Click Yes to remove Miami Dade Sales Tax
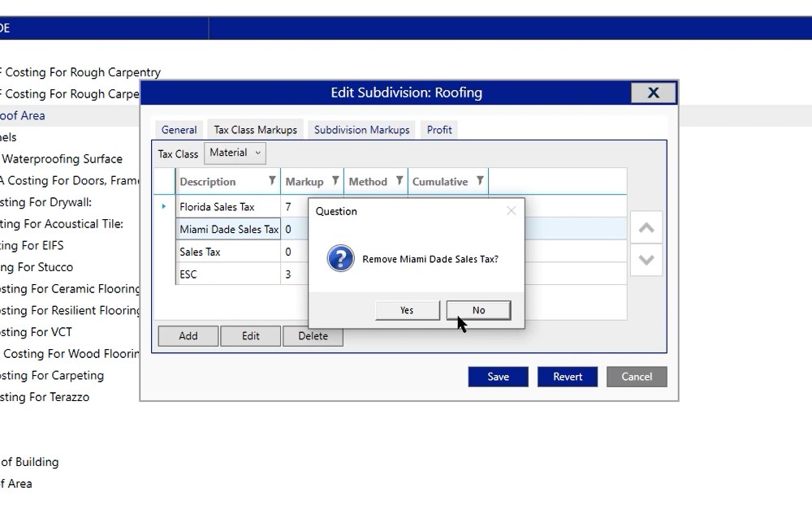Viewport: 812px width, 509px height. click(x=407, y=310)
